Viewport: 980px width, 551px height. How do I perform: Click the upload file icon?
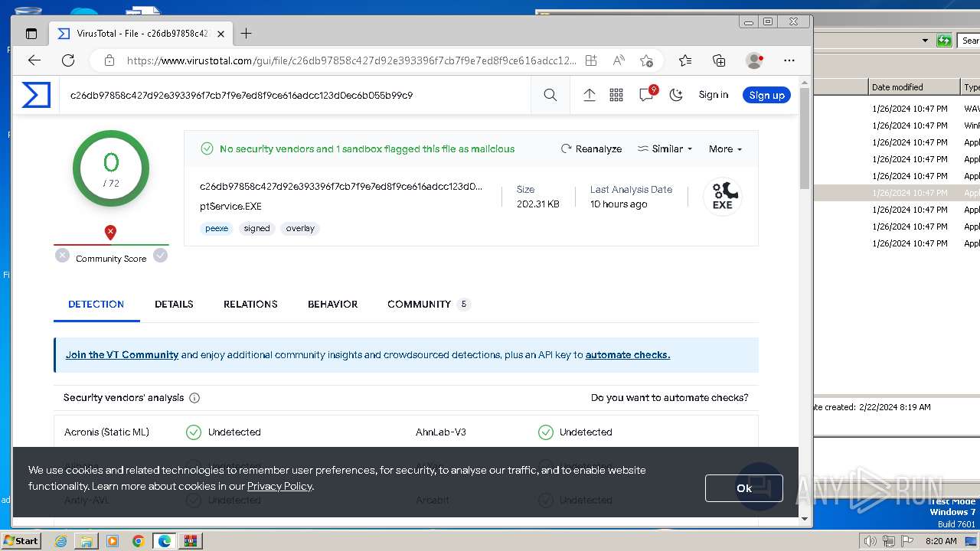coord(590,95)
